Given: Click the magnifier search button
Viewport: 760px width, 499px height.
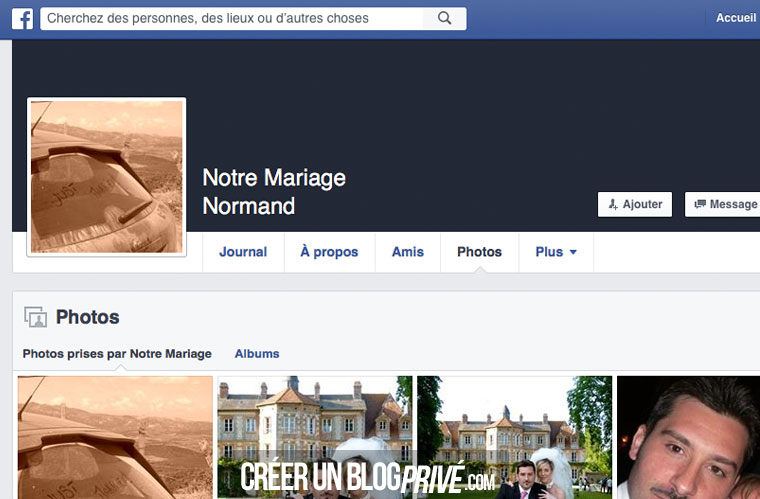Looking at the screenshot, I should click(444, 18).
